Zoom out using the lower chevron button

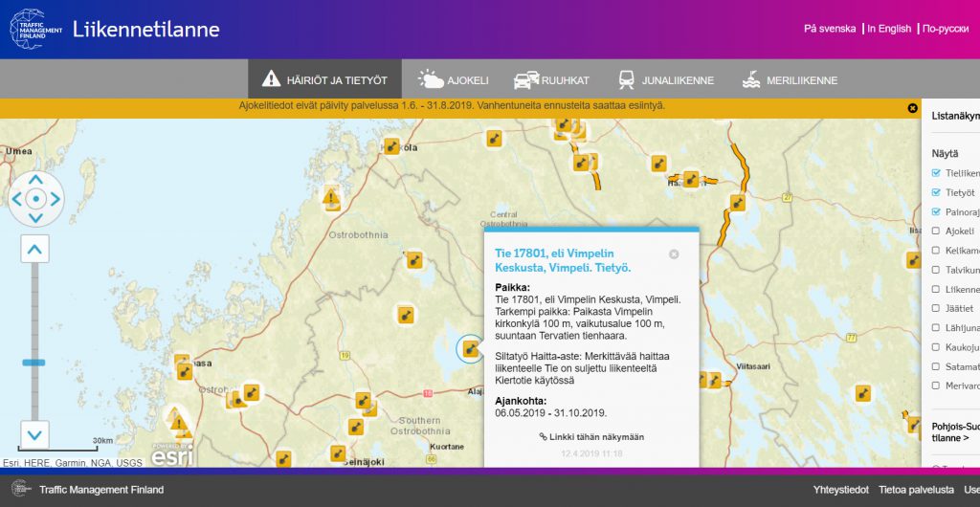(x=35, y=435)
